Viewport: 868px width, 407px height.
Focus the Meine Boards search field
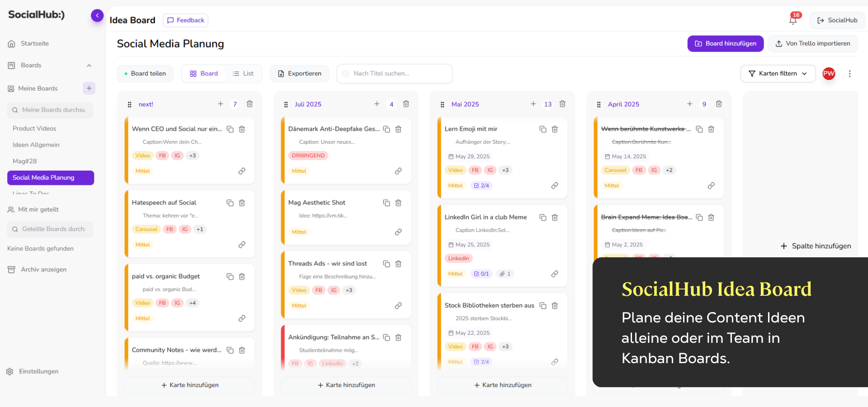[x=50, y=110]
